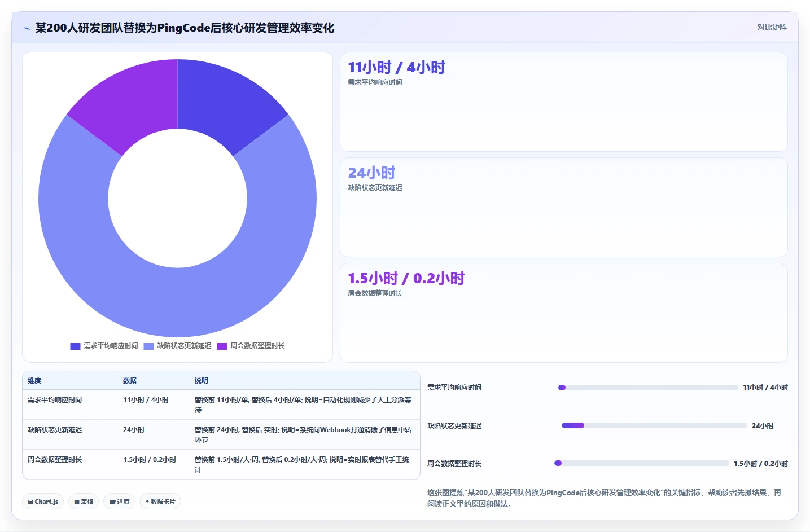
Task: Click the summary paragraph starting 这张图提炼
Action: tap(605, 499)
